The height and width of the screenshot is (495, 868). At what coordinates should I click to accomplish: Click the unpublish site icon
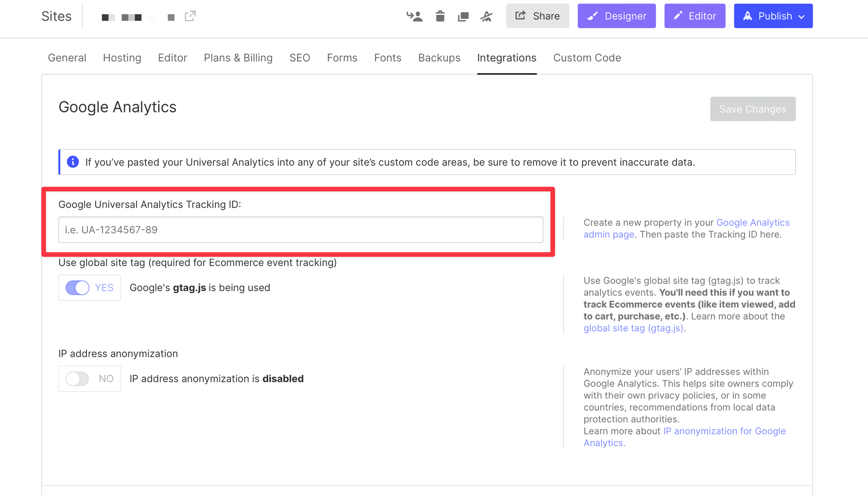point(487,16)
